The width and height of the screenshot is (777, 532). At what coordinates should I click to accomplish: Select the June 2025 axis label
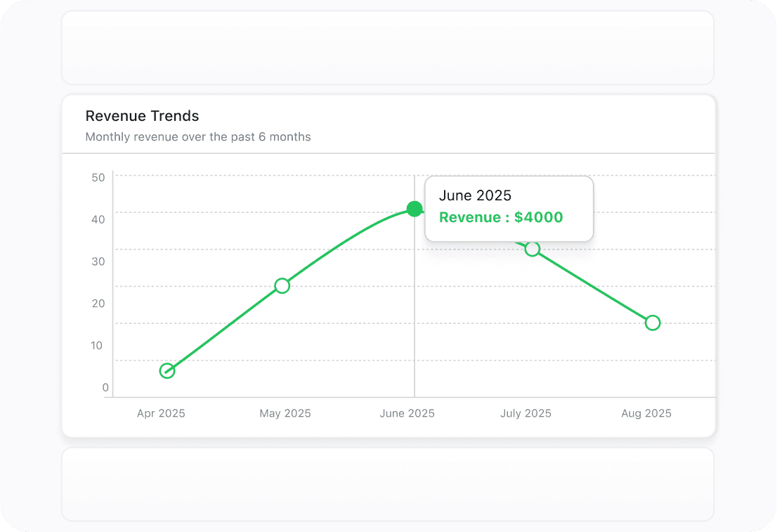pos(407,413)
